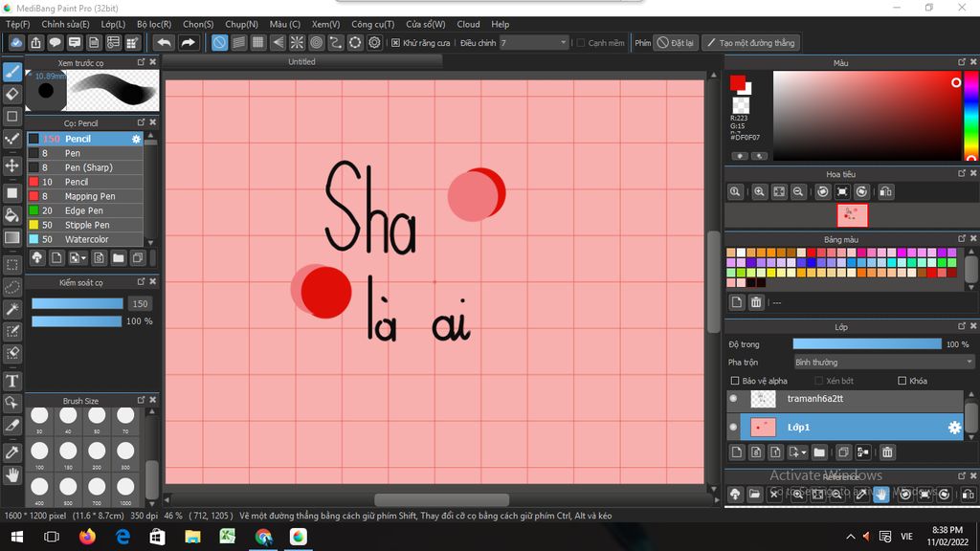Hide the Lớp1 layer
980x551 pixels.
(734, 428)
